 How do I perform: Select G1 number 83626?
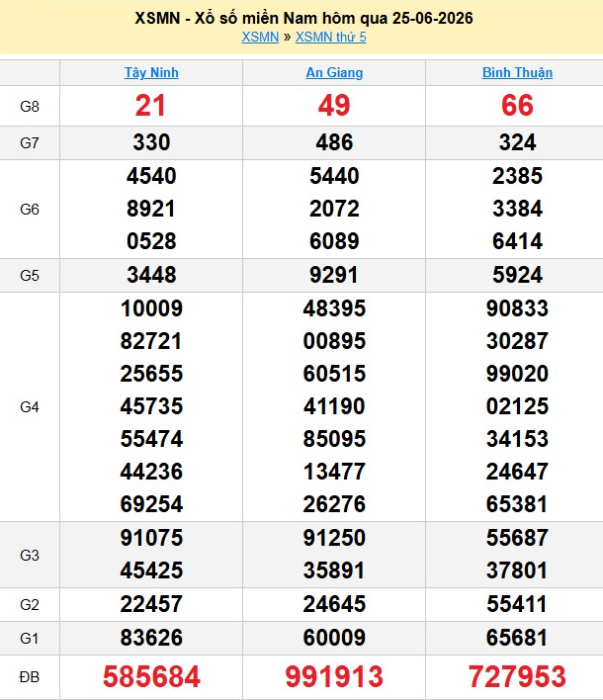(x=151, y=638)
